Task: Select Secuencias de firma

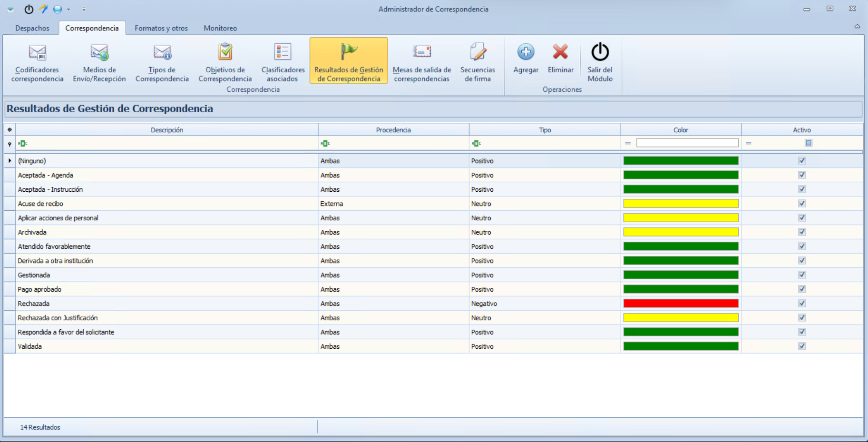Action: [478, 61]
